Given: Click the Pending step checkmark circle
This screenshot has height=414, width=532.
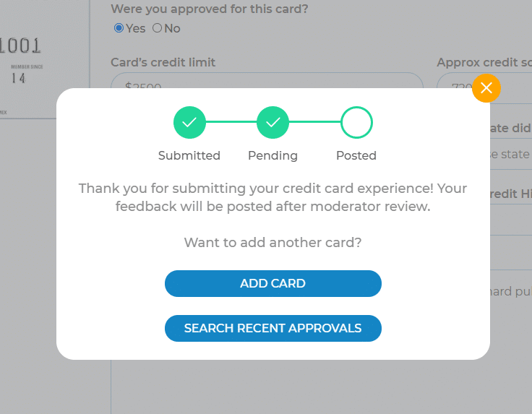Looking at the screenshot, I should (x=273, y=123).
